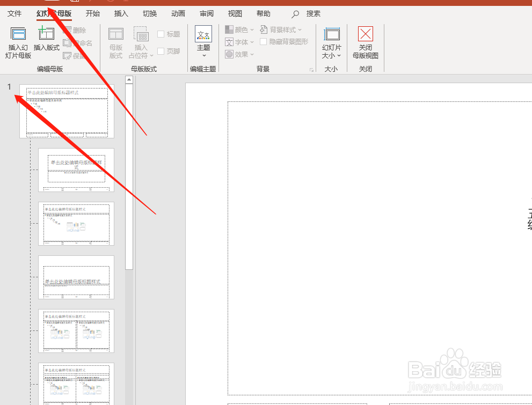Image resolution: width=532 pixels, height=405 pixels.
Task: Open the 字体 (Fonts) dropdown
Action: 239,42
